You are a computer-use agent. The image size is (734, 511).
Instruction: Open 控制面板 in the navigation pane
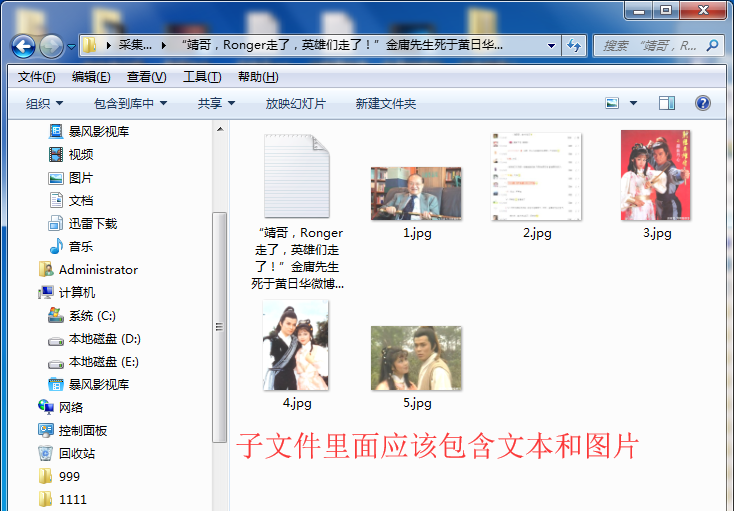73,431
